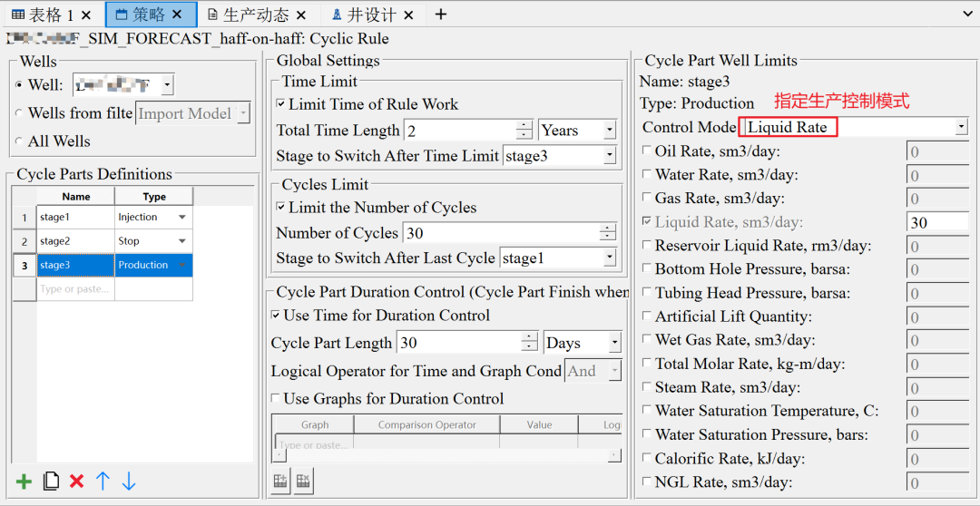
Task: Click the delete row icon below graph table
Action: pos(303,482)
